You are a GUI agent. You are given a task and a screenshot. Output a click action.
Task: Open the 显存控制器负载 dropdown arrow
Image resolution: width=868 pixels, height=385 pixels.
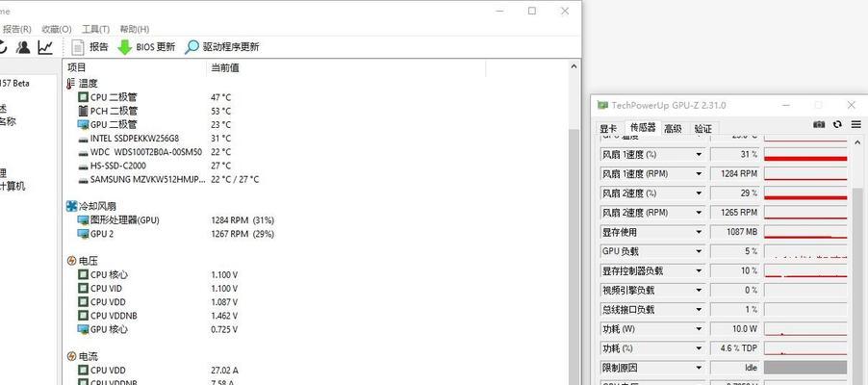[699, 270]
